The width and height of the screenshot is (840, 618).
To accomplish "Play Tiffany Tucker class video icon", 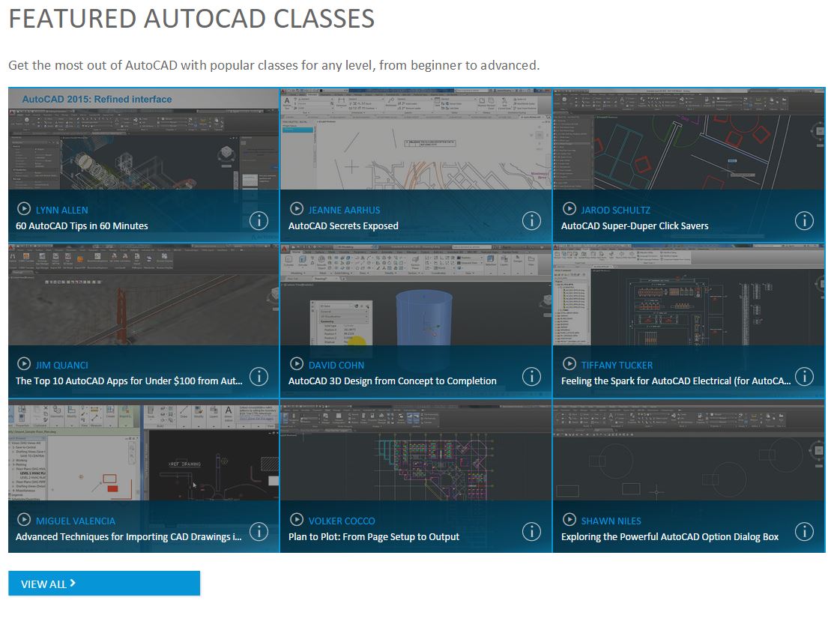I will (x=569, y=363).
